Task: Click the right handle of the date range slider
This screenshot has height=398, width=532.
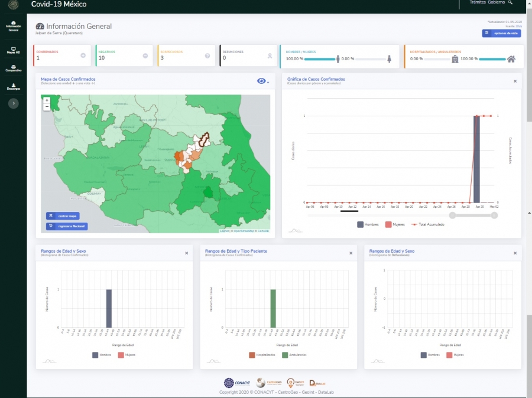Action: pos(494,216)
